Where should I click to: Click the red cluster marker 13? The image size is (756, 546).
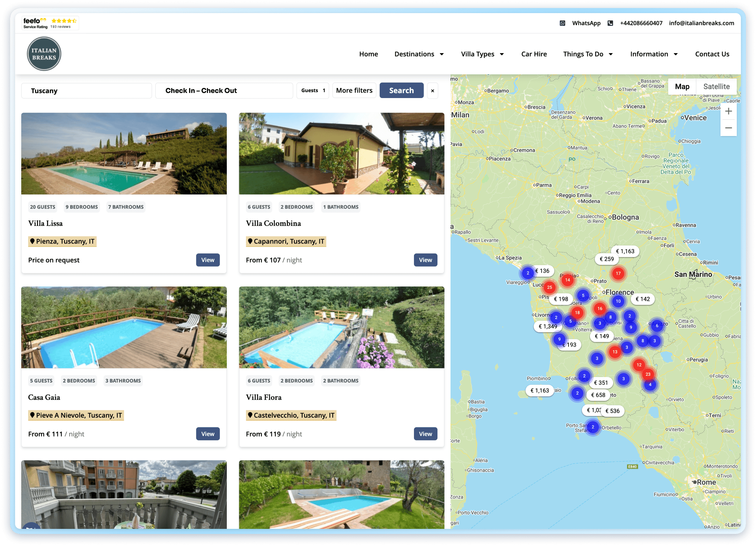point(615,352)
